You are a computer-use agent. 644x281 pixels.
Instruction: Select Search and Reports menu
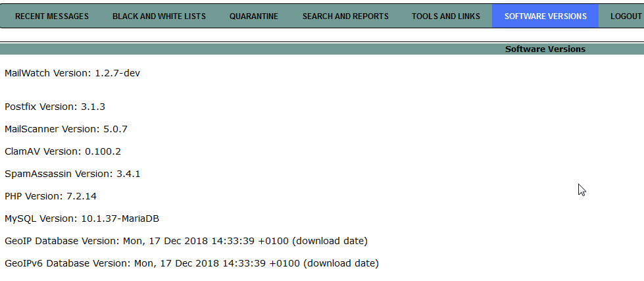pos(345,16)
